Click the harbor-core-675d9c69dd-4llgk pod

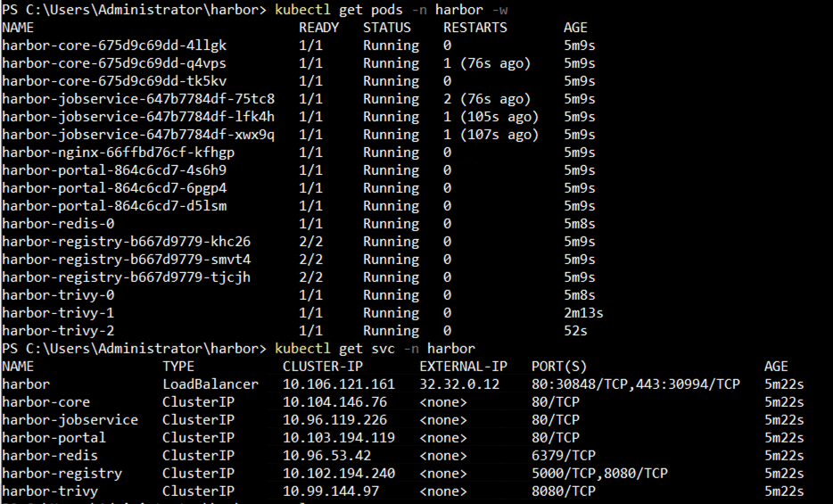(x=114, y=45)
